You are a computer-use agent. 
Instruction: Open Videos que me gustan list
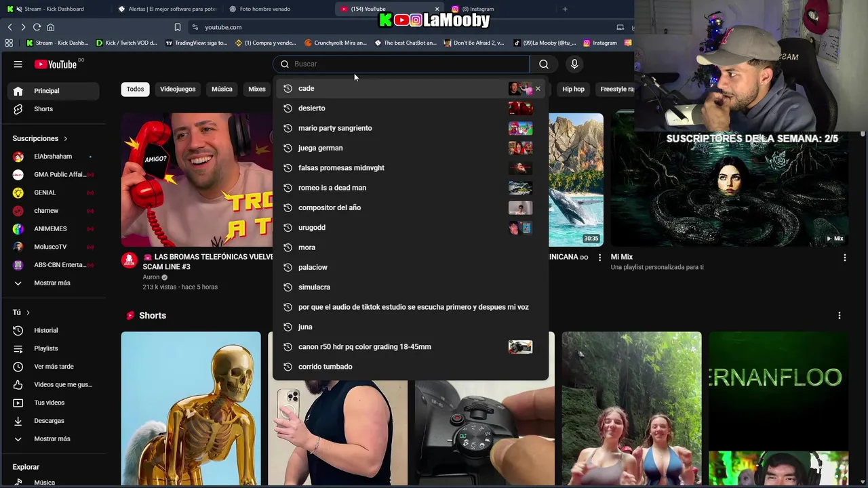(x=54, y=384)
